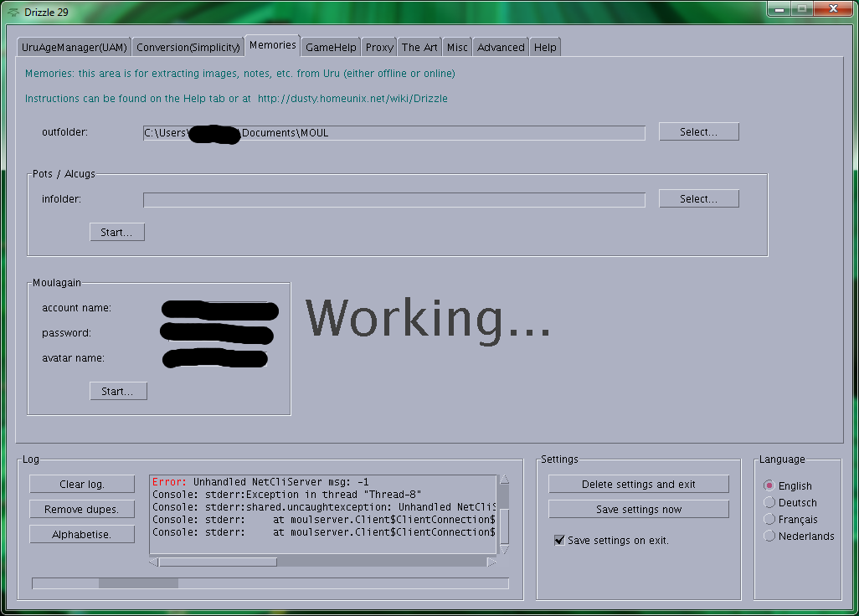Click the log horizontal scrollbar left arrow

coord(154,562)
